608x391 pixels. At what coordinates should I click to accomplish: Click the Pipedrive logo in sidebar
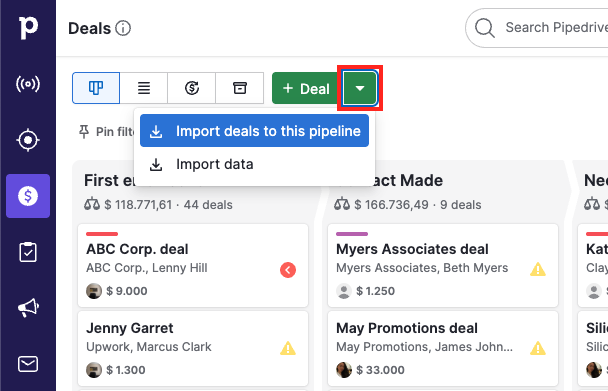coord(28,27)
